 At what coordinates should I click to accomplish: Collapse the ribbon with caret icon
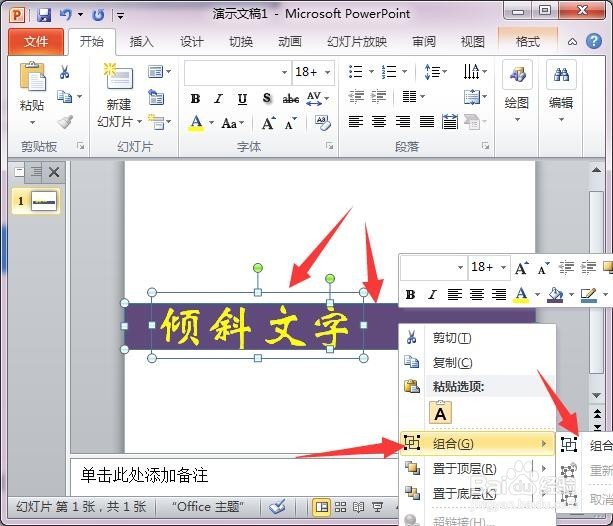click(x=572, y=41)
